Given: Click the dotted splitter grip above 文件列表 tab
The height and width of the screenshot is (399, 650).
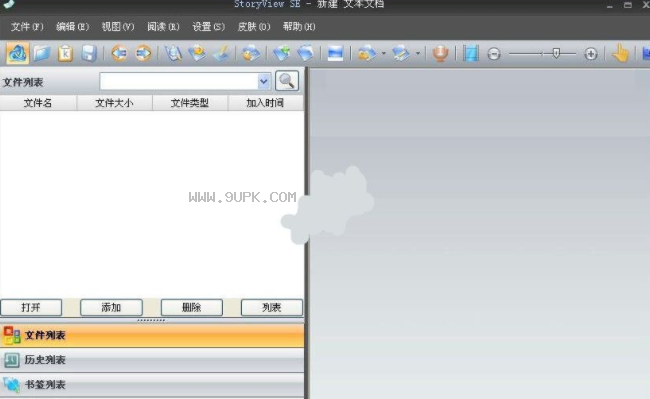Looking at the screenshot, I should (x=151, y=320).
